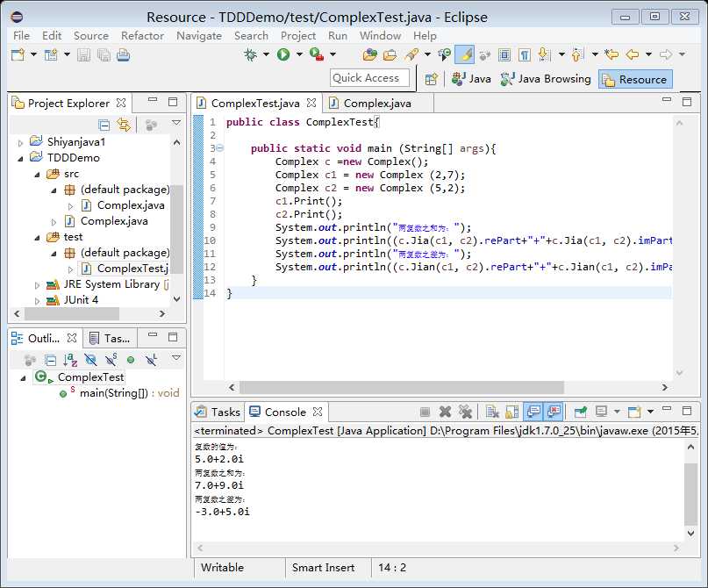The image size is (708, 588).
Task: Switch to the Tasks tab in bottom panel
Action: pos(218,412)
